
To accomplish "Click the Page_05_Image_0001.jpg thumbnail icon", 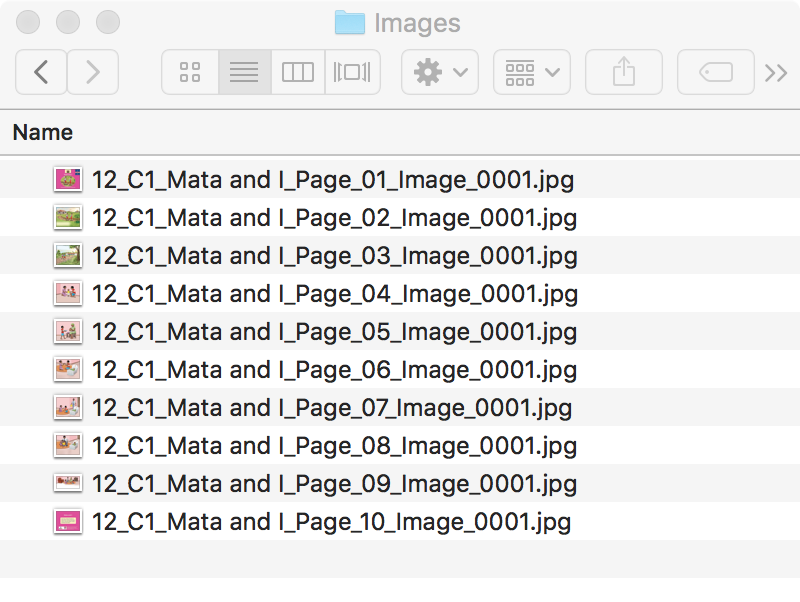I will (68, 332).
